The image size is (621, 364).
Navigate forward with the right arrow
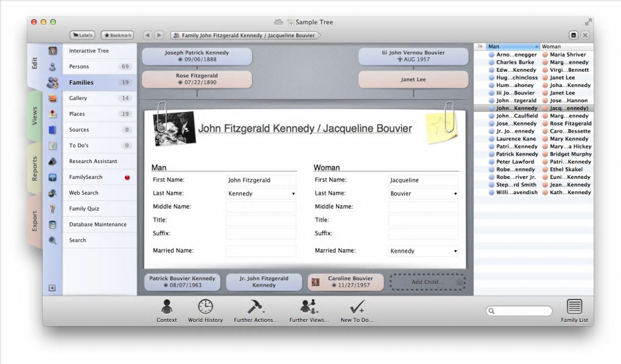(160, 35)
